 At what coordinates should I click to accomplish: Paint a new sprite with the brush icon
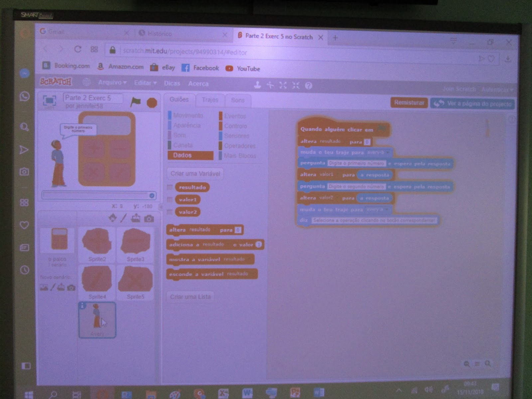[x=124, y=218]
